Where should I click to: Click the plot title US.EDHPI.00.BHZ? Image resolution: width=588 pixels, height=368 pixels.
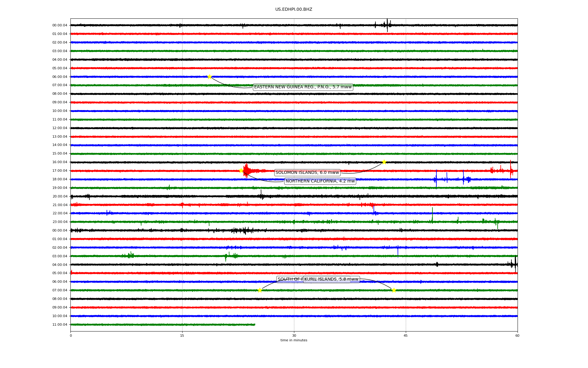(294, 10)
